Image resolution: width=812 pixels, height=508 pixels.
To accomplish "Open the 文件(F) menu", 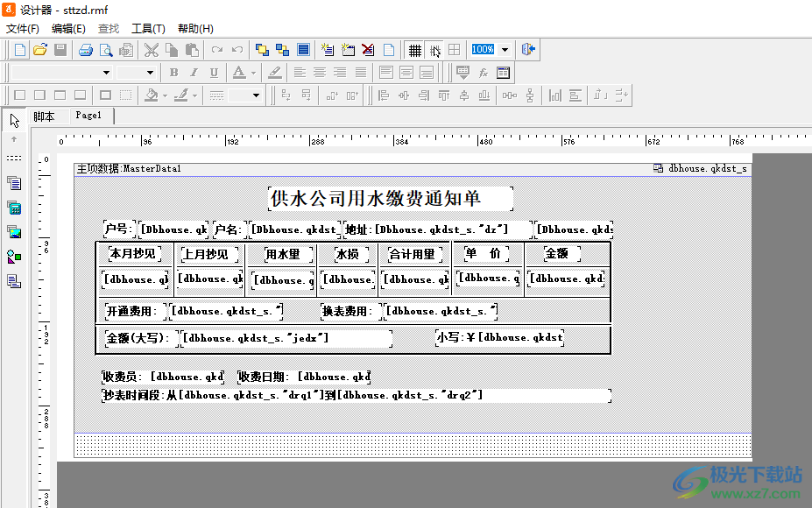I will pos(23,29).
